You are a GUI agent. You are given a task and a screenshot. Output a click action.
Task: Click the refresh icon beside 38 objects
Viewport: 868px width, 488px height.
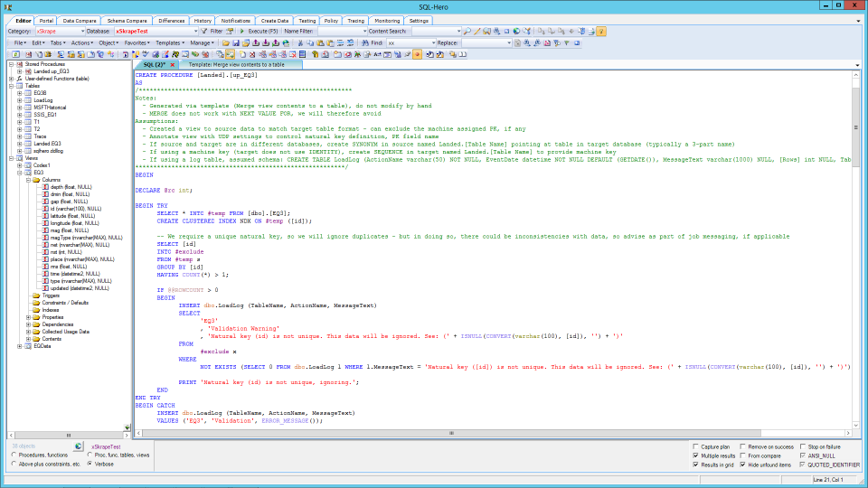(78, 446)
